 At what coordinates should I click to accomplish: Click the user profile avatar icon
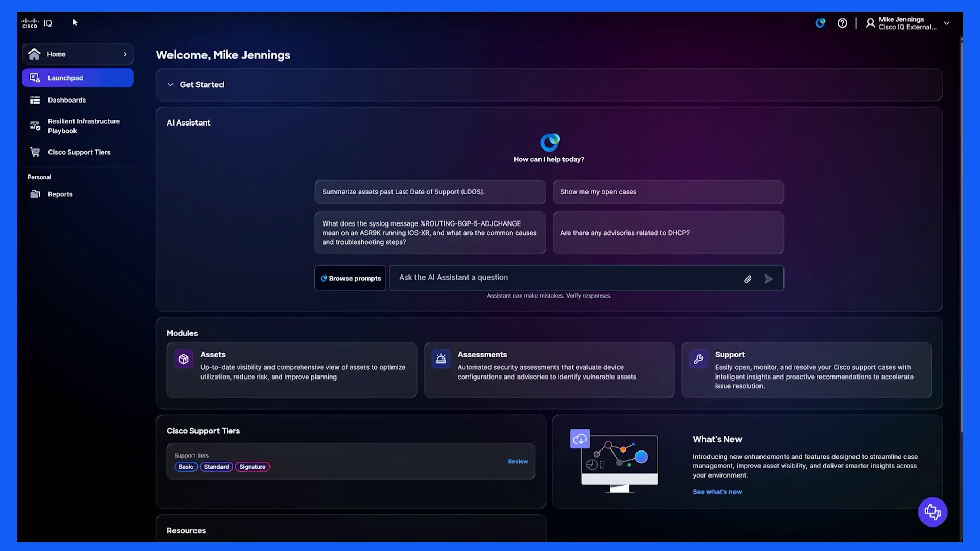click(870, 23)
